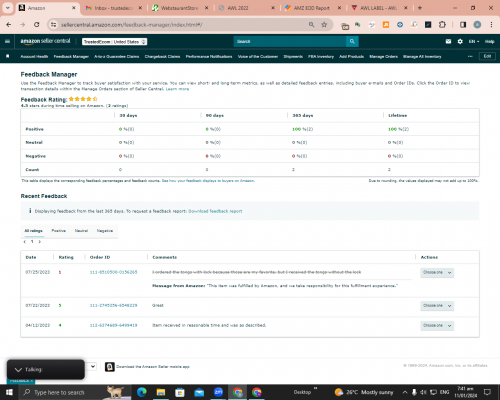
Task: Click the Feedback Rating stars
Action: click(83, 99)
